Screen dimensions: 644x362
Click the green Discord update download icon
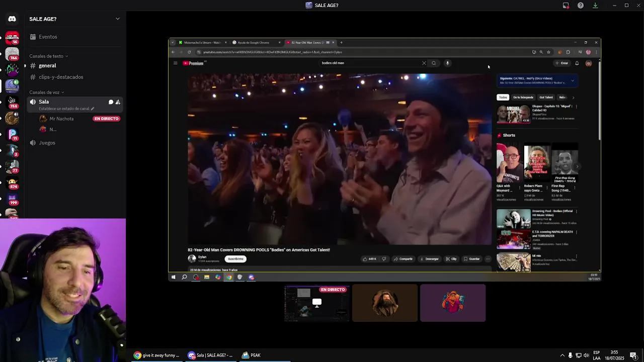(x=595, y=6)
